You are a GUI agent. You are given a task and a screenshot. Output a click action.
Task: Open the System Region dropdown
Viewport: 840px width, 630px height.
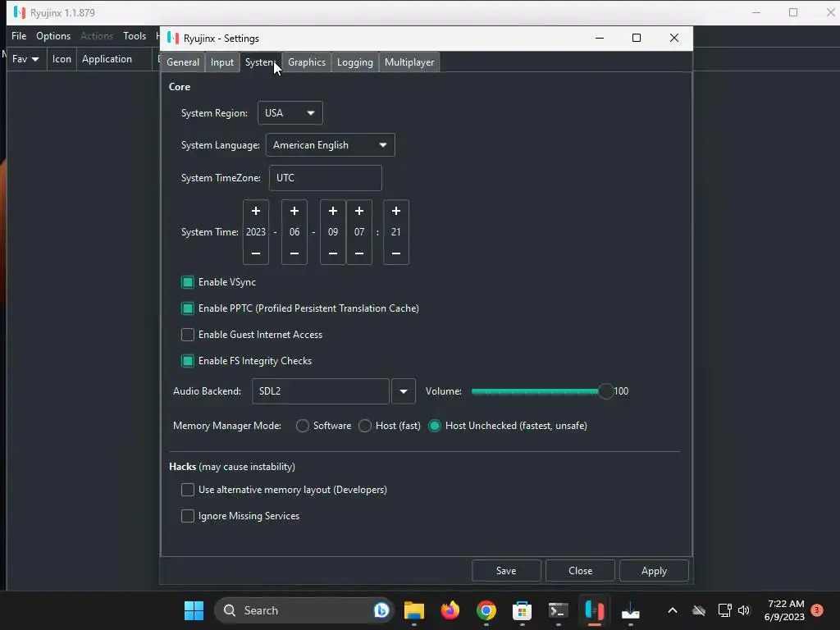tap(290, 113)
